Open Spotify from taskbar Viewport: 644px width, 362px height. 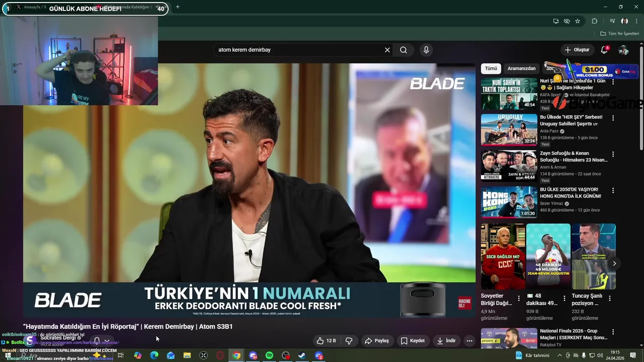[x=269, y=355]
